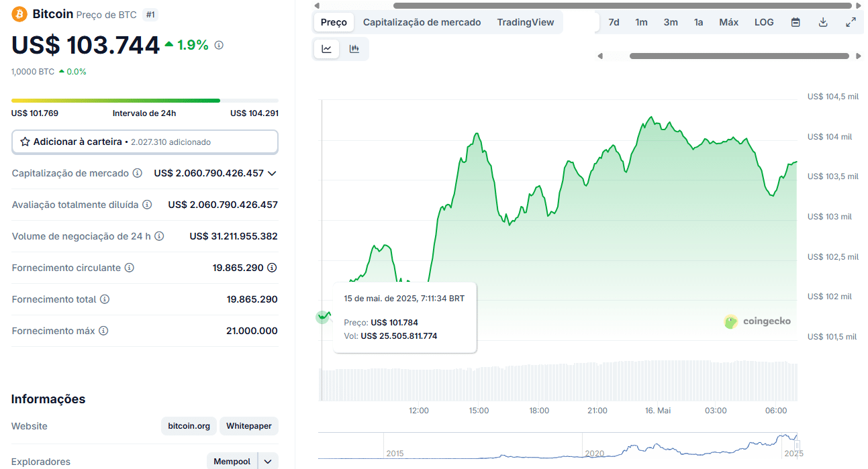Select the 7d time range

[613, 22]
